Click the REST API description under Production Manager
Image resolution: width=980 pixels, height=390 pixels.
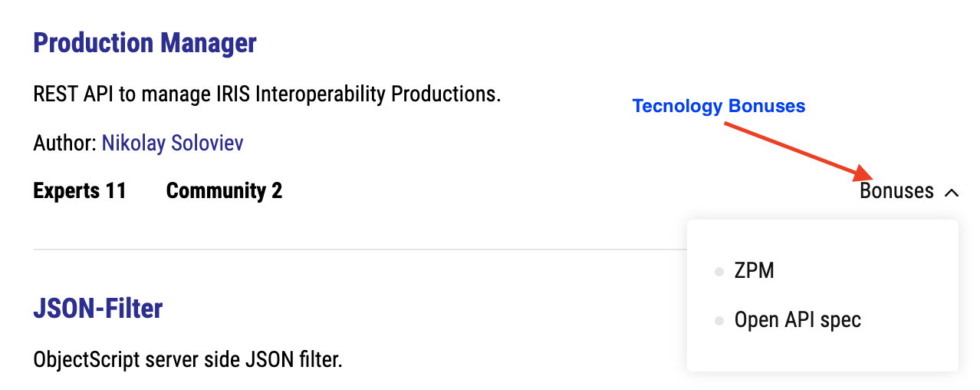(267, 94)
